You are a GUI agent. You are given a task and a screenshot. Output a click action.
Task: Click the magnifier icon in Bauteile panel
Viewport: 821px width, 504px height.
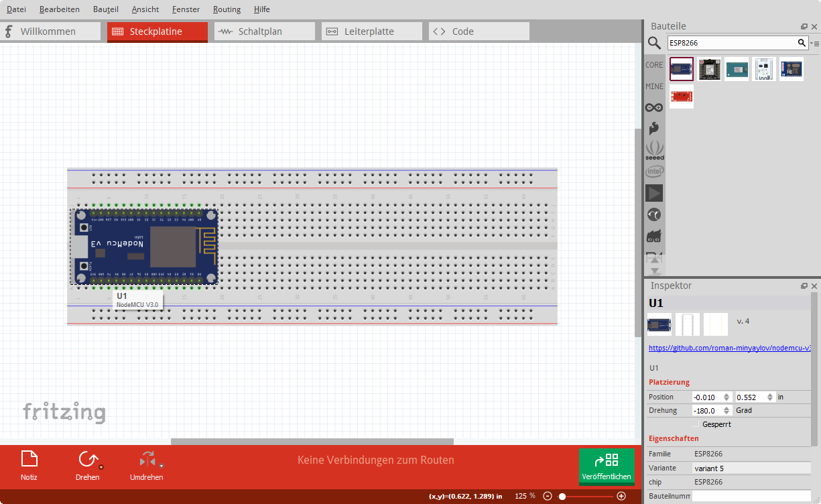pos(654,44)
